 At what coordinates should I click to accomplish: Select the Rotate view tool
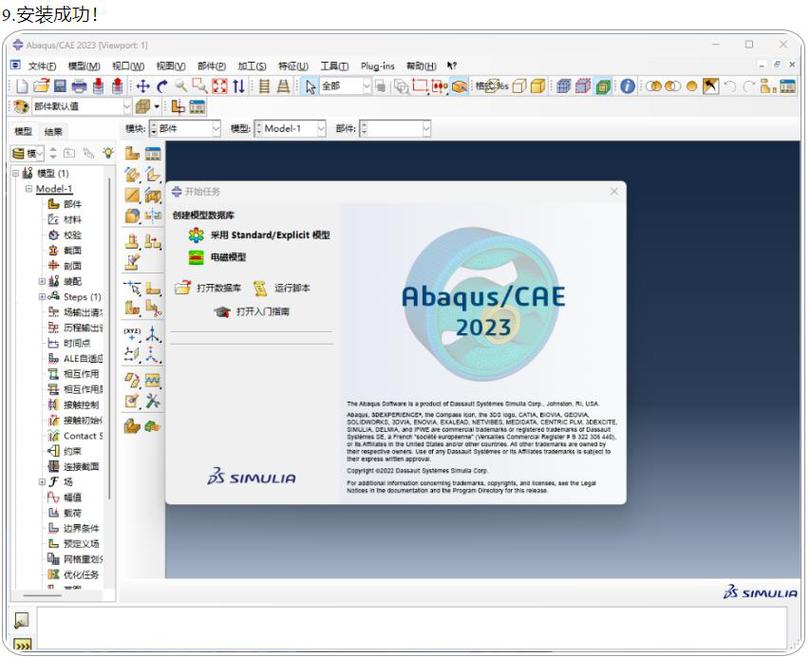tap(162, 86)
